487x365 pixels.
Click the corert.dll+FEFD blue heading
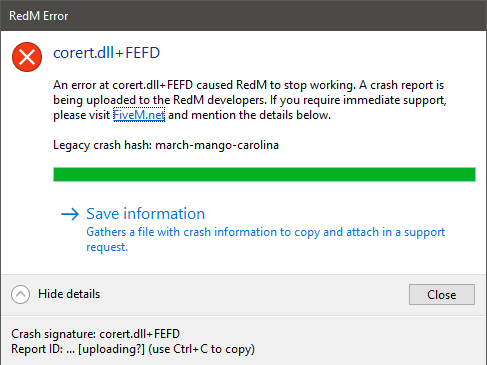(107, 53)
